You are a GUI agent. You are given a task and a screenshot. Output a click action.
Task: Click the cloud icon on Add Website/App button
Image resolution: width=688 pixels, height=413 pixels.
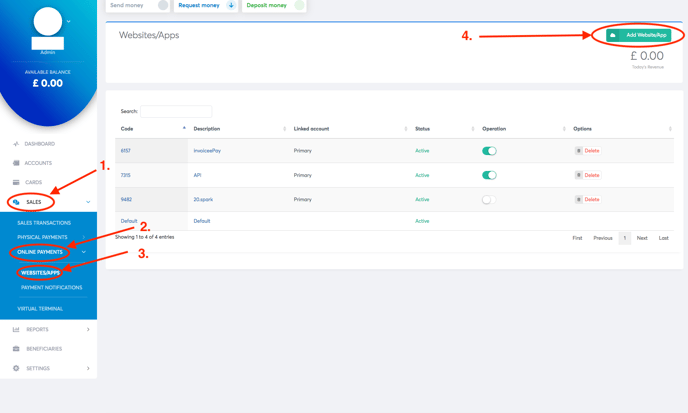pyautogui.click(x=613, y=35)
